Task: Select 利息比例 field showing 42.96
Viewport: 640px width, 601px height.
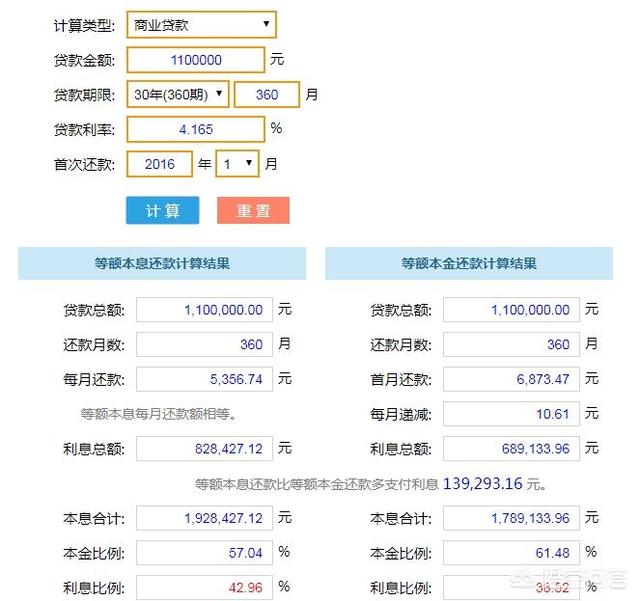Action: [204, 588]
